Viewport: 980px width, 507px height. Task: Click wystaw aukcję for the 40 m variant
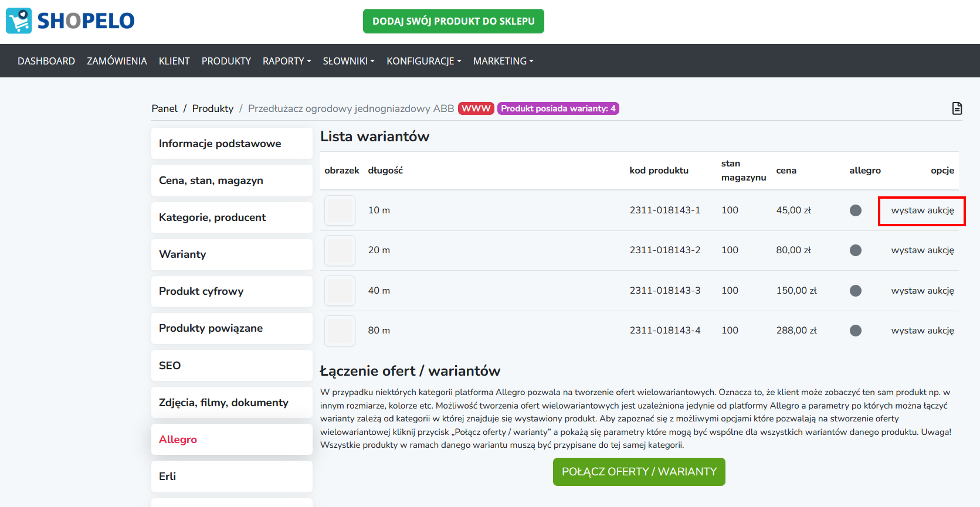923,291
